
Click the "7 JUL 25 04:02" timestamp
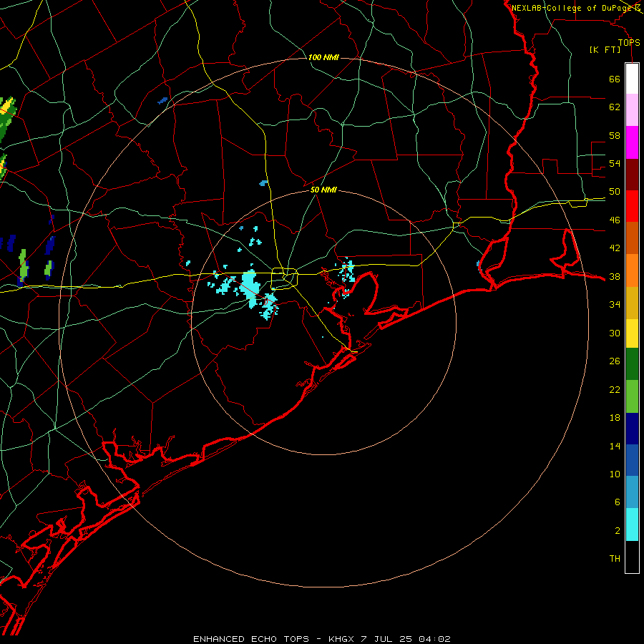[x=406, y=639]
